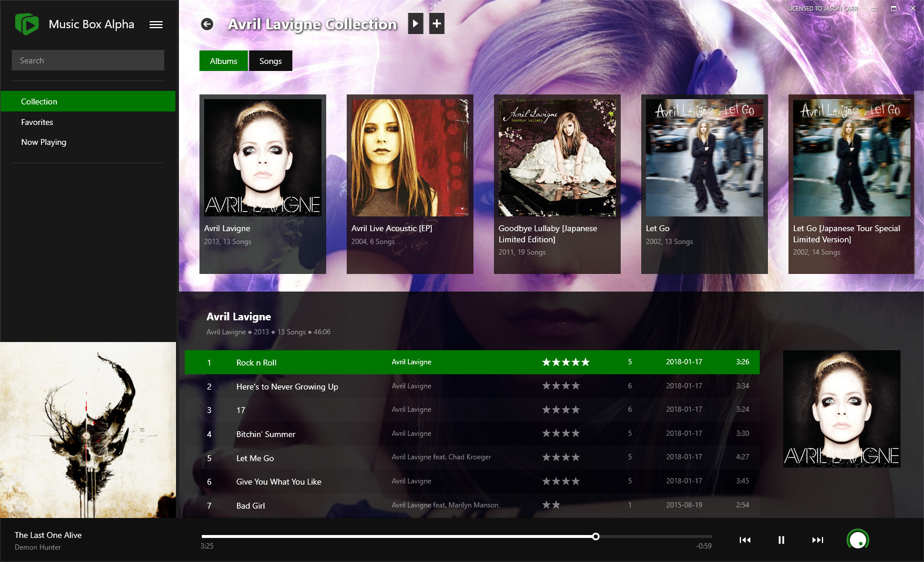Click the plus button beside the collection title
Screen dimensions: 924x562
[436, 23]
